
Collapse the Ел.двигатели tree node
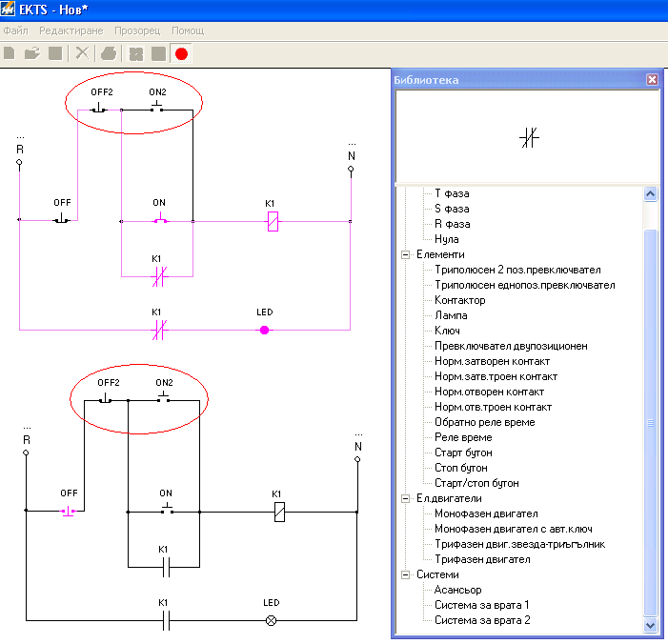pos(405,499)
